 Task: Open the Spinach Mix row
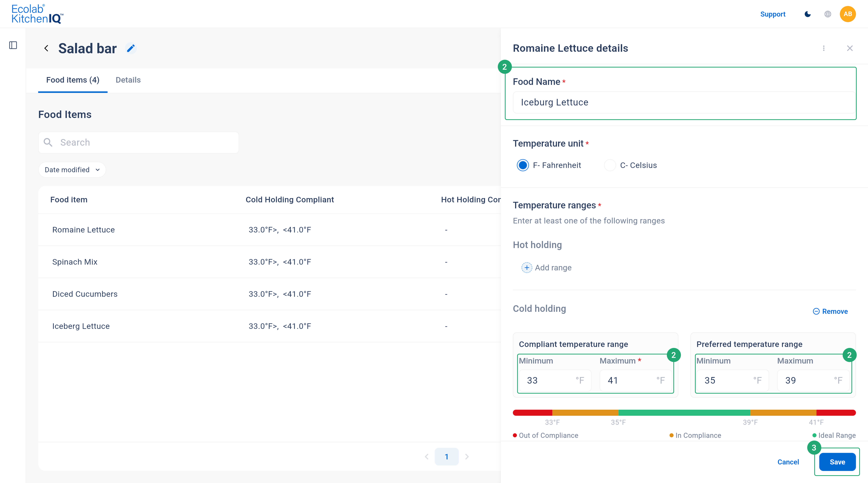(269, 262)
